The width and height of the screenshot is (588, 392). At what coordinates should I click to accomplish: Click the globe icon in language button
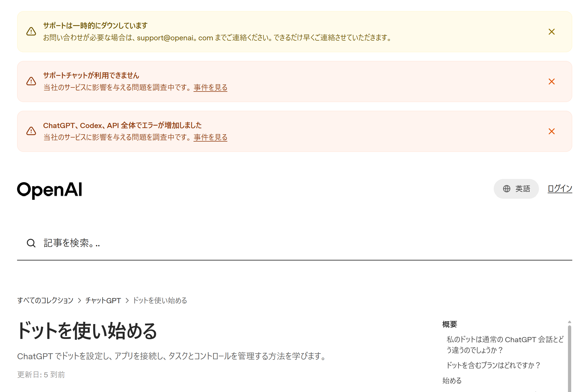506,189
